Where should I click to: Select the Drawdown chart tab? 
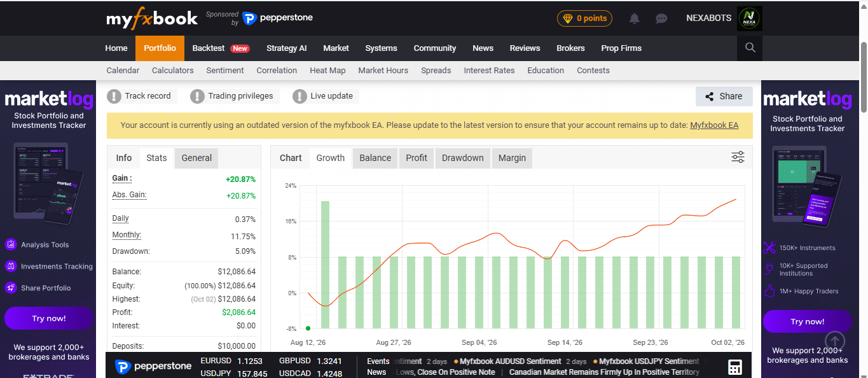463,158
